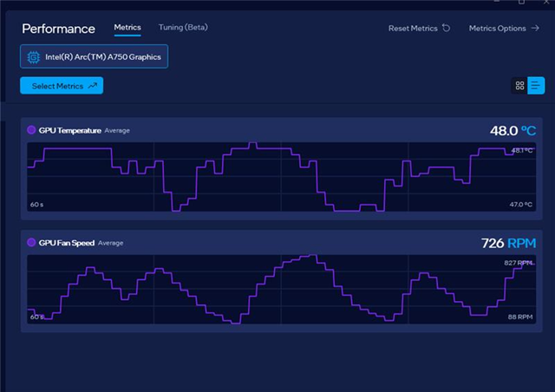Switch to list view layout
Image resolution: width=555 pixels, height=392 pixels.
point(537,86)
